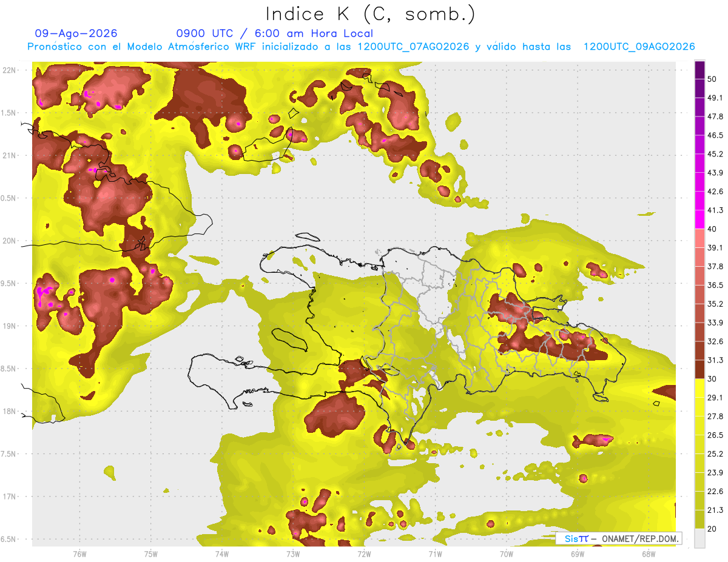Click the "30" value on the color scale

[712, 379]
